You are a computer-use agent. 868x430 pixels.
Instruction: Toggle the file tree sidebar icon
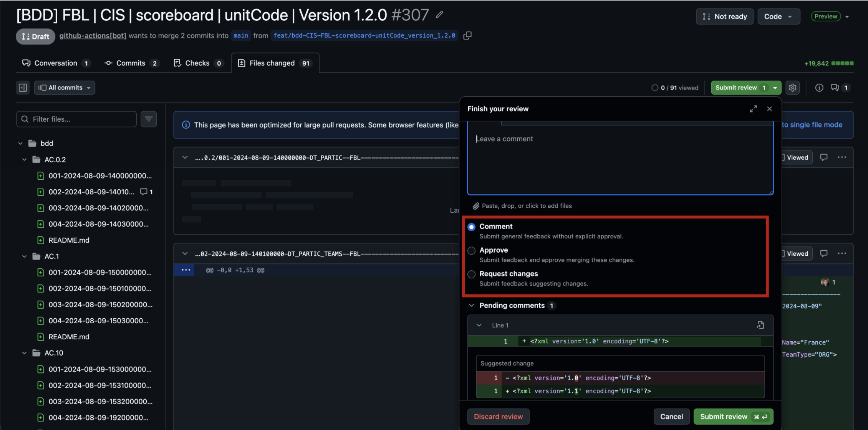[23, 88]
